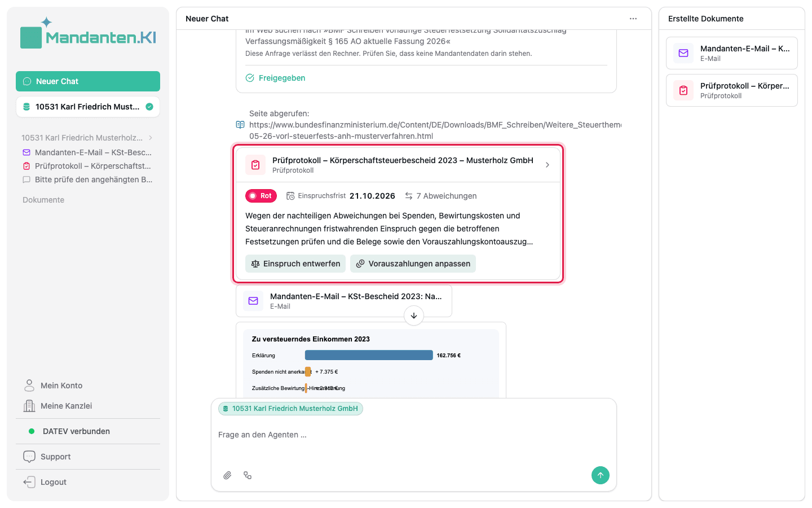Select client 10531 Karl Friedrich Must... in sidebar
The image size is (812, 508).
click(x=88, y=107)
